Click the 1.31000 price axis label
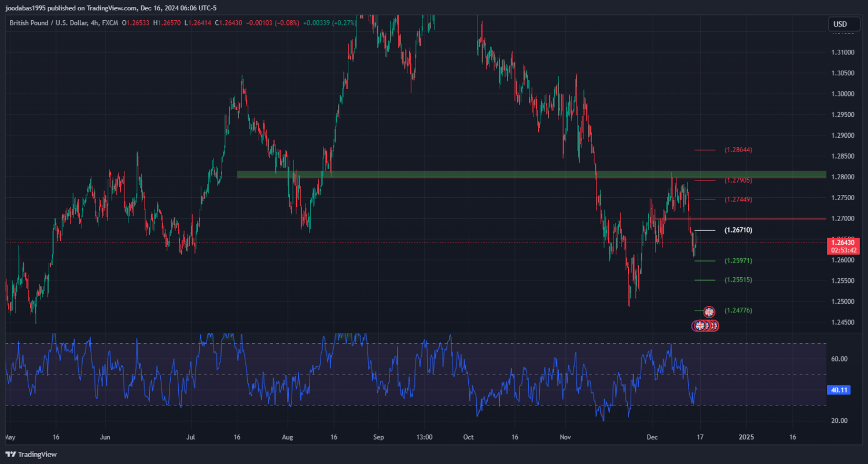The height and width of the screenshot is (464, 868). click(842, 52)
